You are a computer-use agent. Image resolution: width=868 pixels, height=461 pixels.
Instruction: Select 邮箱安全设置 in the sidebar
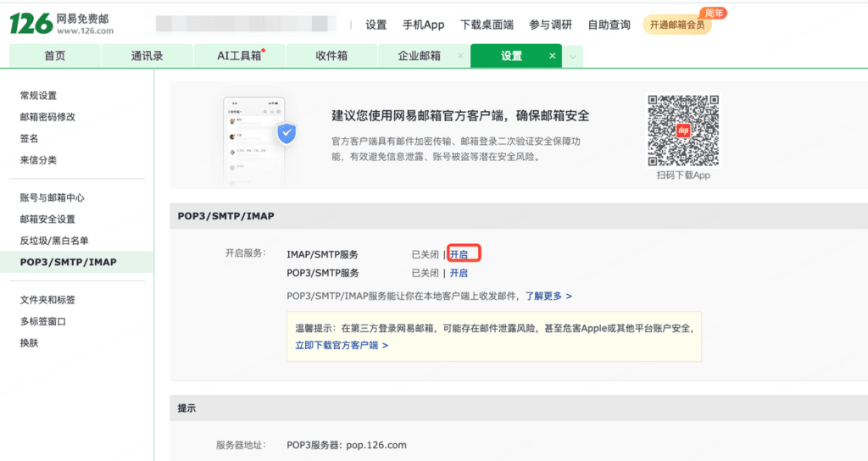47,219
